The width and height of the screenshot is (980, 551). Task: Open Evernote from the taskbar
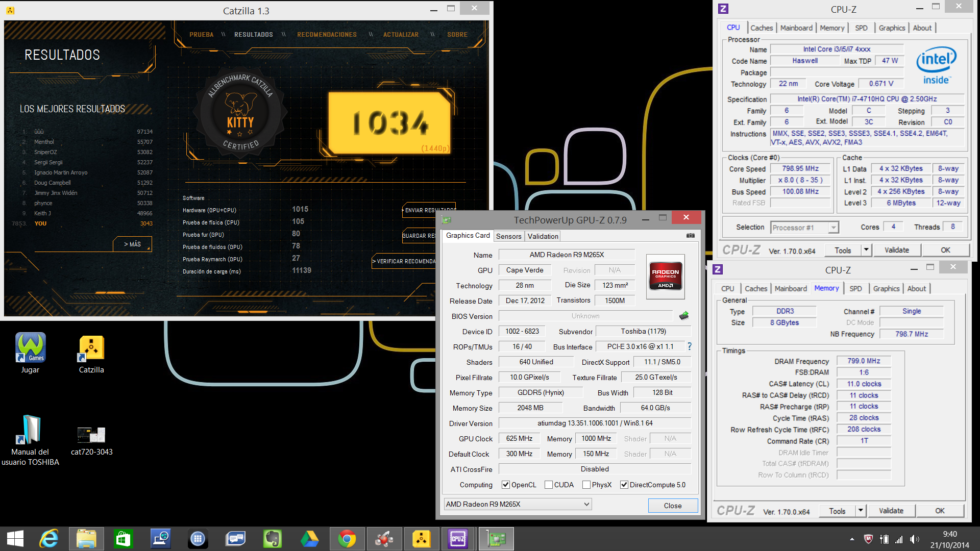(x=272, y=539)
